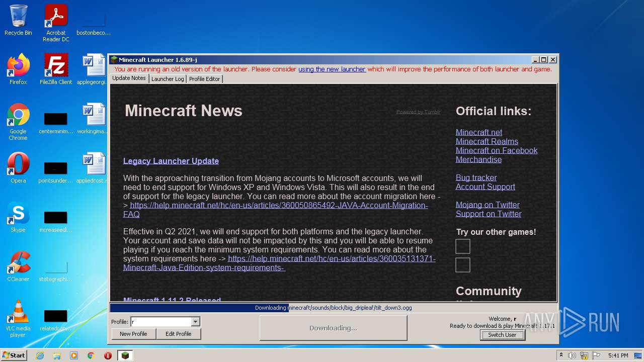644x362 pixels.
Task: Launch Google Chrome desktop shortcut
Action: (18, 122)
